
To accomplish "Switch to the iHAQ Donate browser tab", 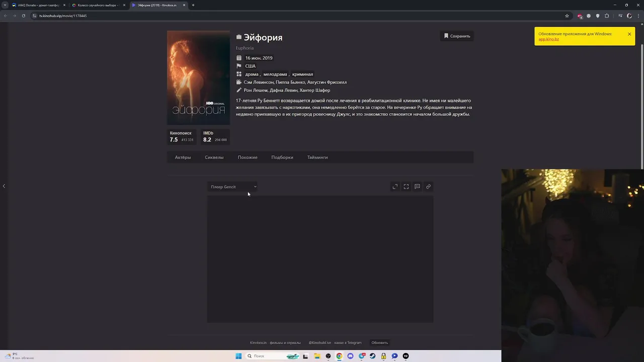I will click(39, 5).
